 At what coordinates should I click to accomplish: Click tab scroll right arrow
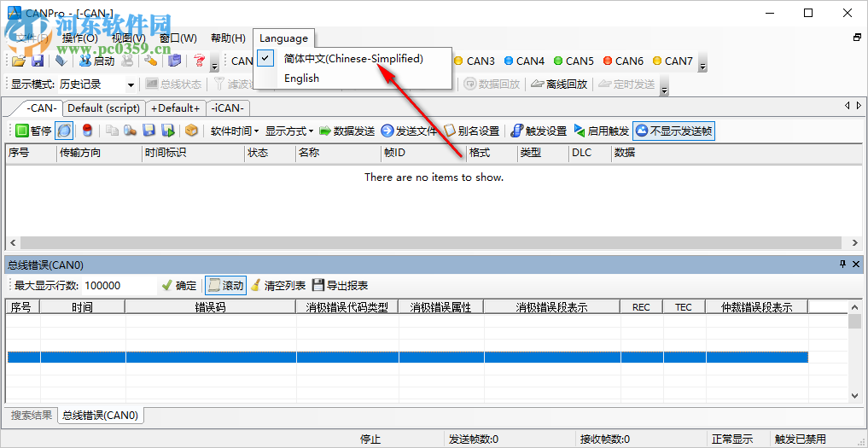click(859, 105)
